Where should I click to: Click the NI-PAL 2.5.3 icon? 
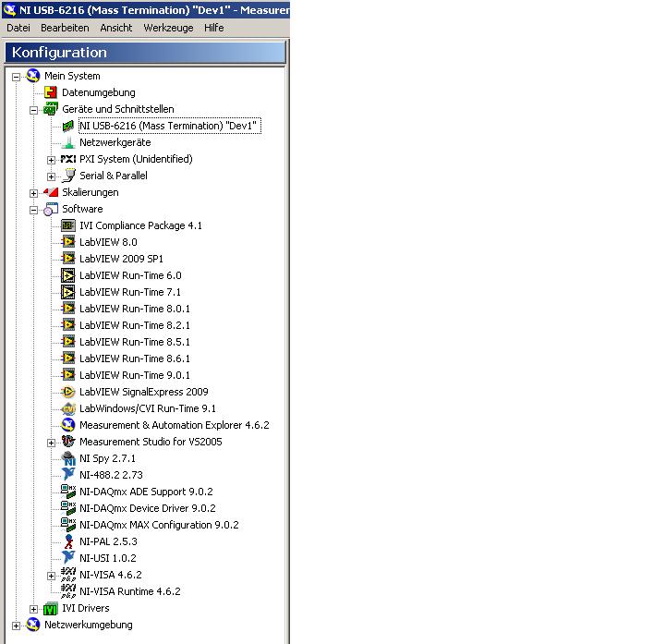(67, 541)
